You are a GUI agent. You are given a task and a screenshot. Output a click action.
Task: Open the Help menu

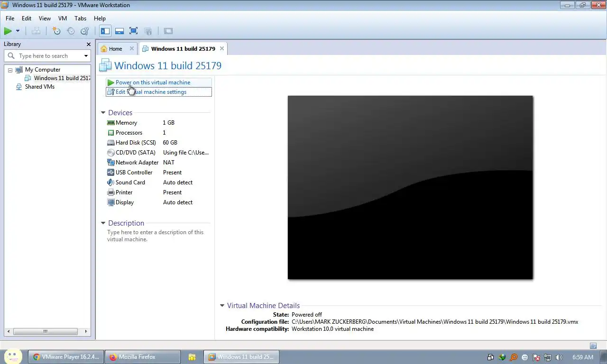100,18
